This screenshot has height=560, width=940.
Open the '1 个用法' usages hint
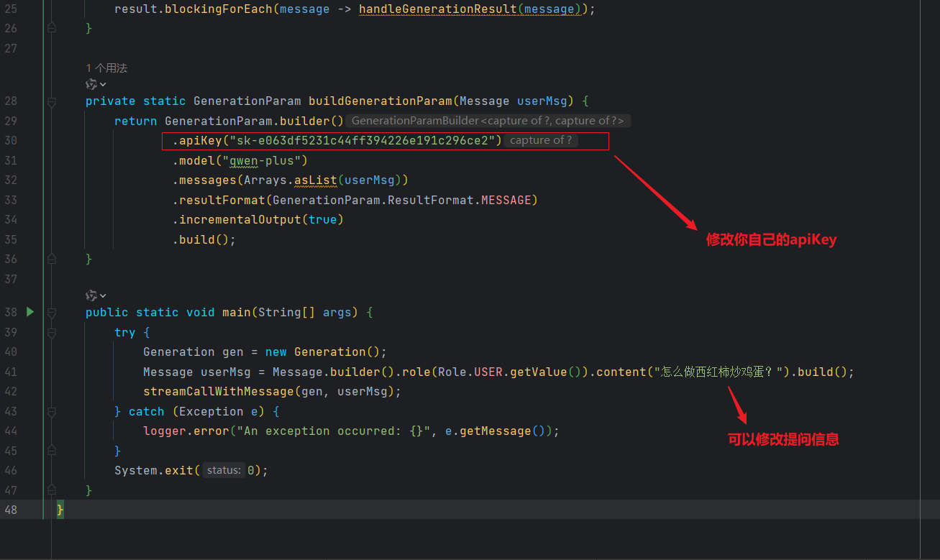point(106,68)
